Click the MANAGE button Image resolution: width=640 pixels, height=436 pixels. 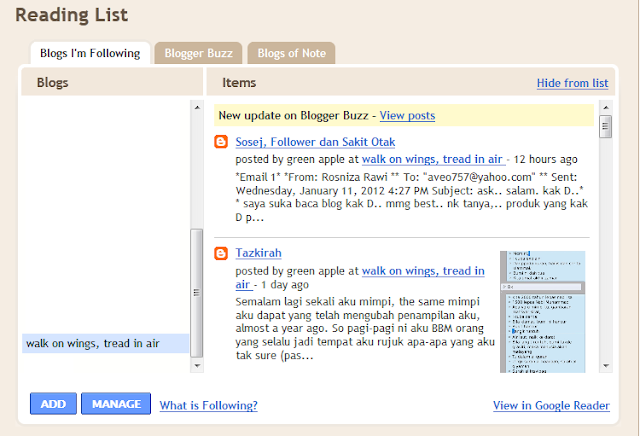coord(116,404)
